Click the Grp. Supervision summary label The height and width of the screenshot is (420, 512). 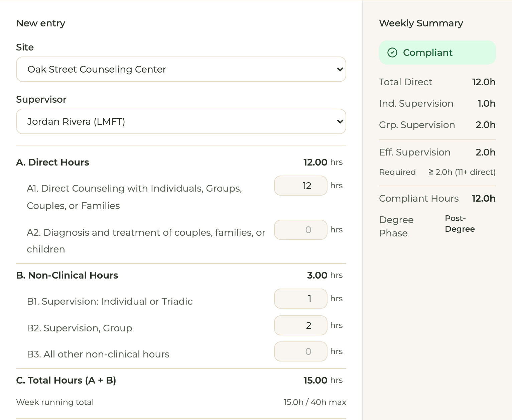point(417,125)
